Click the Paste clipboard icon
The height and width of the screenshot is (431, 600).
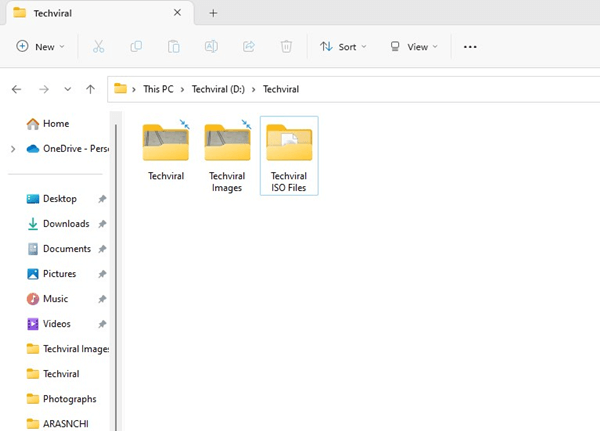[x=174, y=47]
